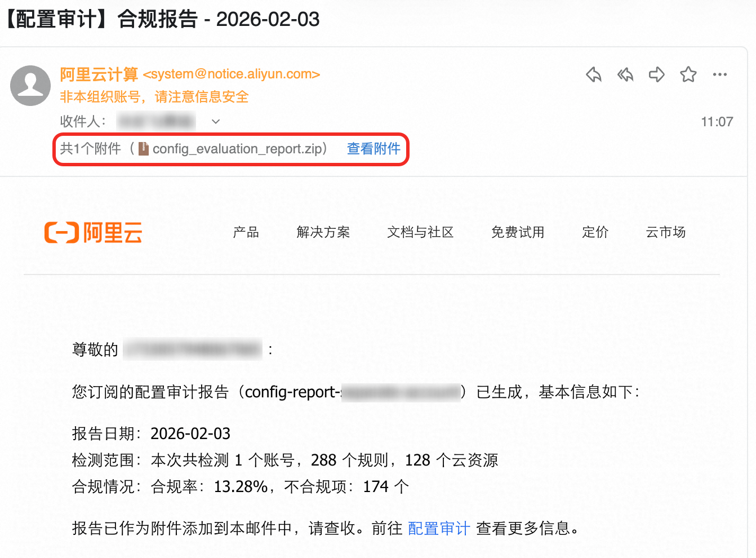Click the config_evaluation_report.zip attachment name

[237, 149]
